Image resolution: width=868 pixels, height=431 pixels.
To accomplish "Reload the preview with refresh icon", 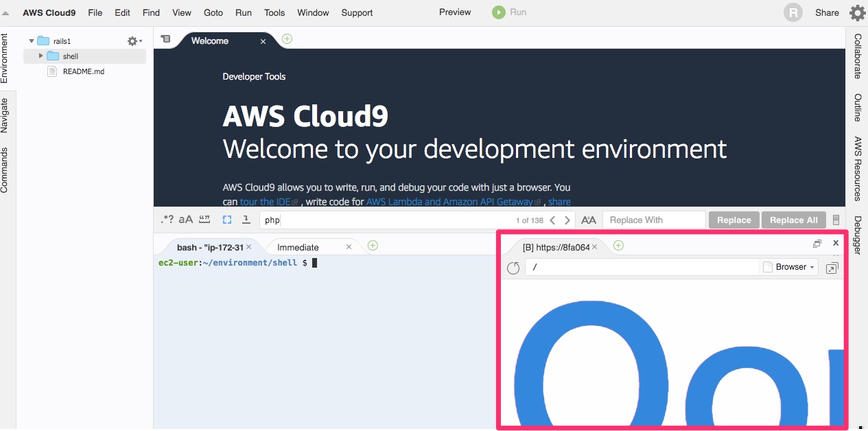I will [513, 268].
